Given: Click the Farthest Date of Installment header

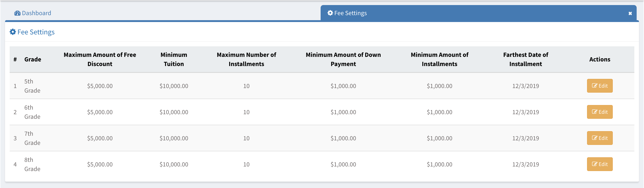Looking at the screenshot, I should click(x=525, y=59).
